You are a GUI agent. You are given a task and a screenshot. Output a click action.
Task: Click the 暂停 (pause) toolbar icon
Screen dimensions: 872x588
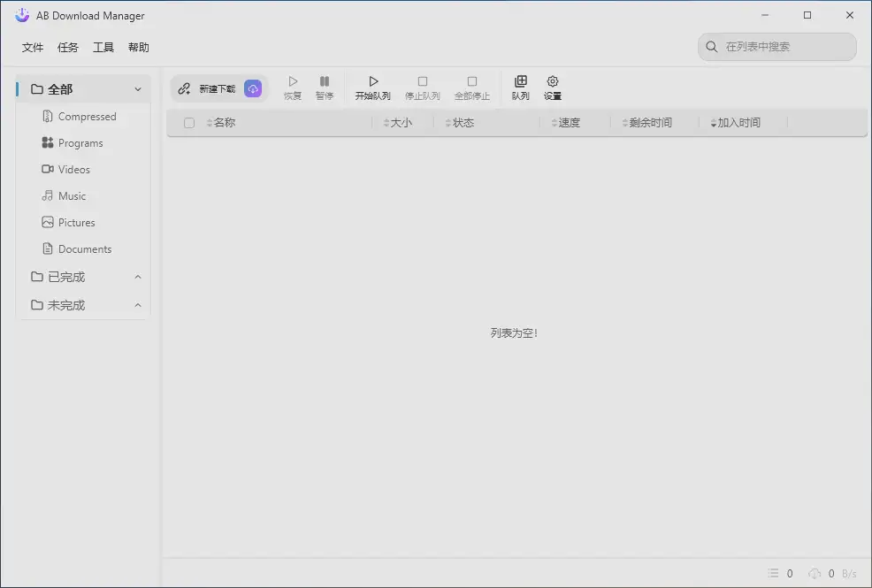click(x=325, y=87)
